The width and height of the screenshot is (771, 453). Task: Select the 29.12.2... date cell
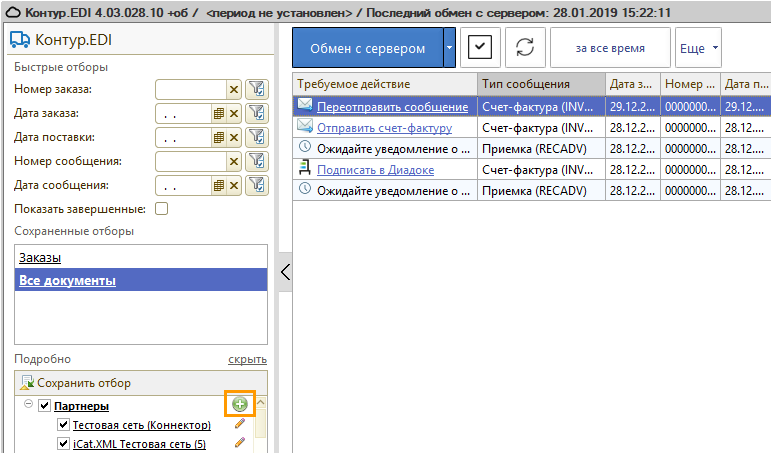(633, 106)
